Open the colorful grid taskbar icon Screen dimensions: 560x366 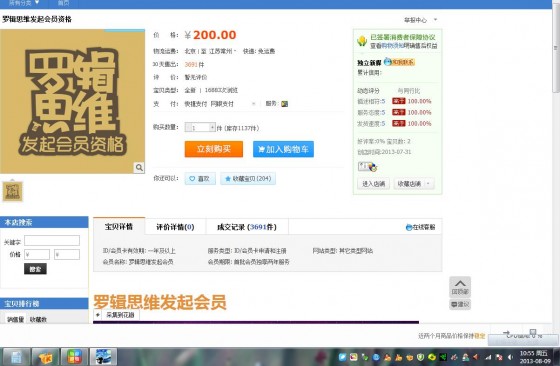coord(74,357)
